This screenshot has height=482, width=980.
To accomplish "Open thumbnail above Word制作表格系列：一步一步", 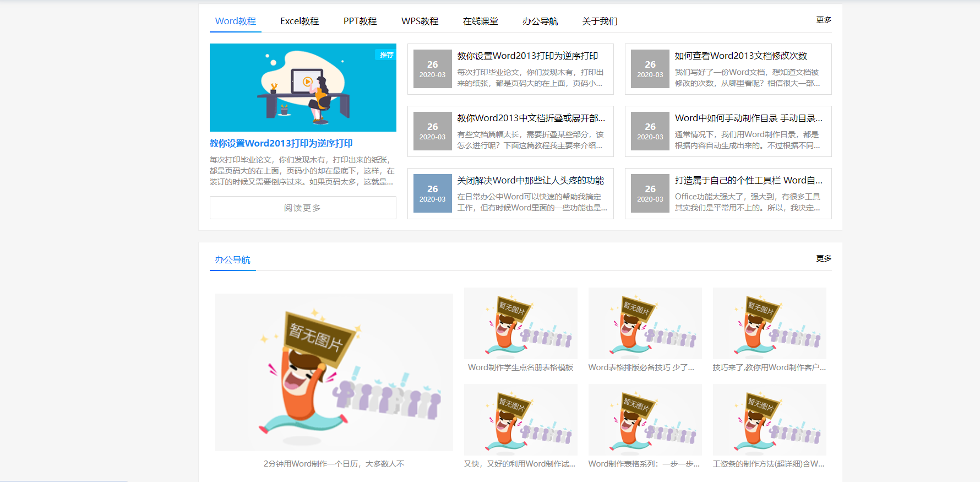I will point(645,420).
